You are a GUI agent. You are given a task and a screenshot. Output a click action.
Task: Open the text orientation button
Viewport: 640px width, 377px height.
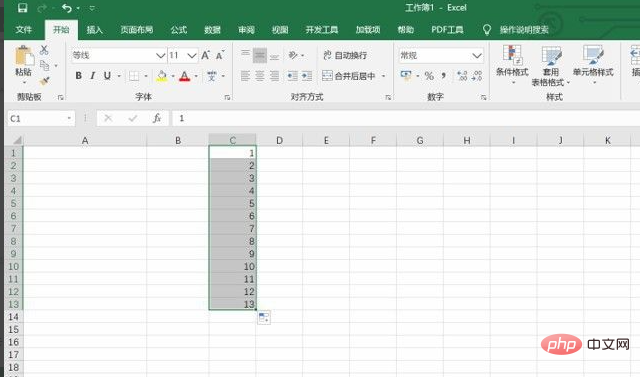[293, 55]
